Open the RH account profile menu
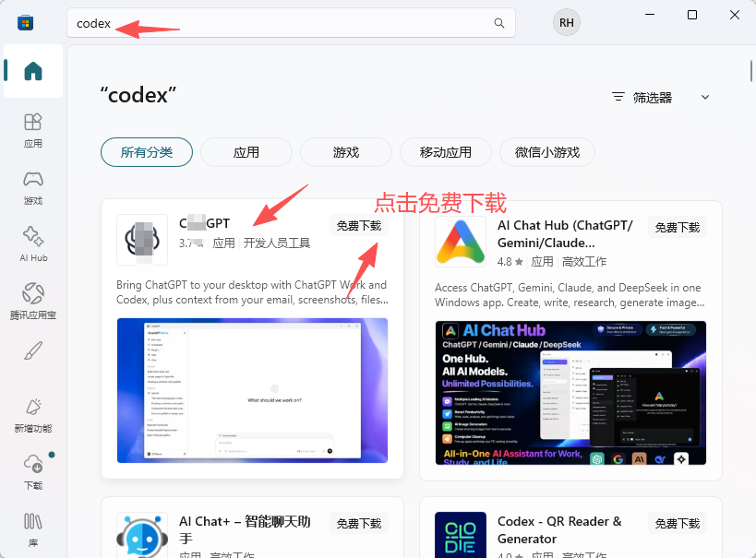Screen dimensions: 756x558 point(567,23)
